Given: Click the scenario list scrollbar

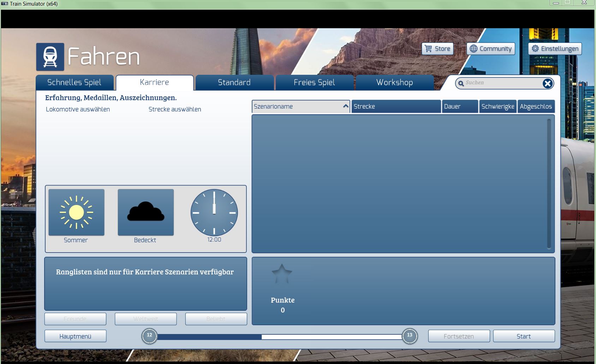Looking at the screenshot, I should [x=549, y=184].
